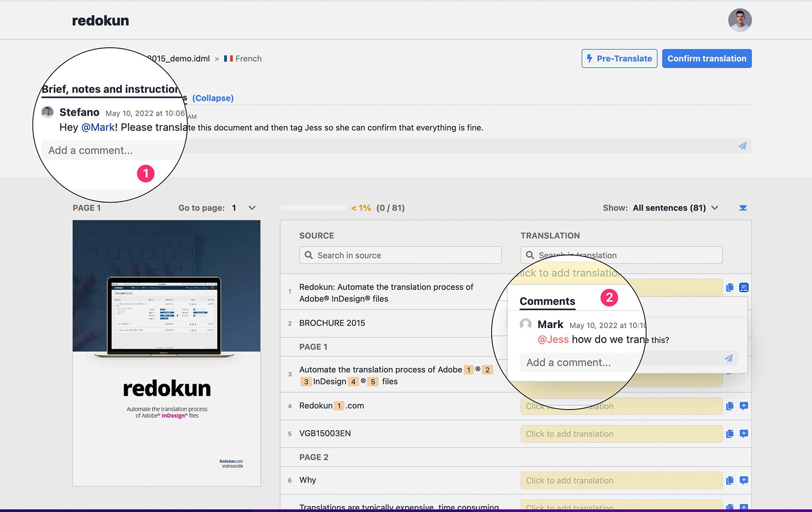This screenshot has width=812, height=512.
Task: Click the translation progress bar
Action: [313, 208]
